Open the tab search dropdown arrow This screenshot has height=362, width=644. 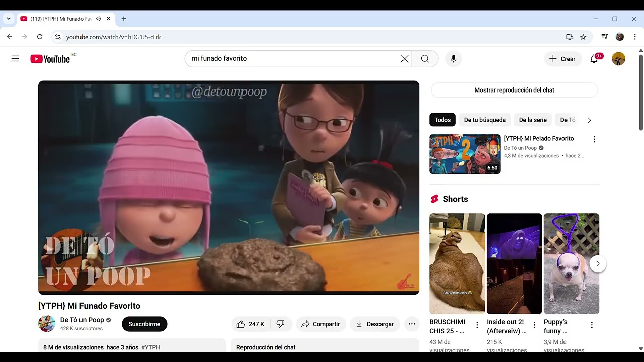9,19
